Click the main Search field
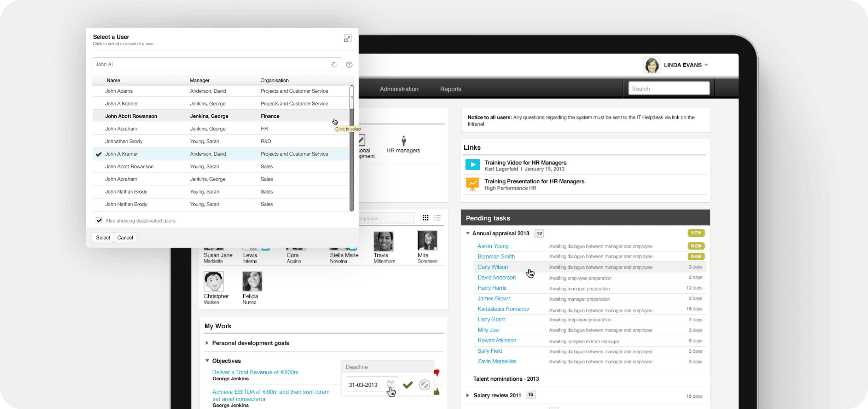 pos(669,88)
